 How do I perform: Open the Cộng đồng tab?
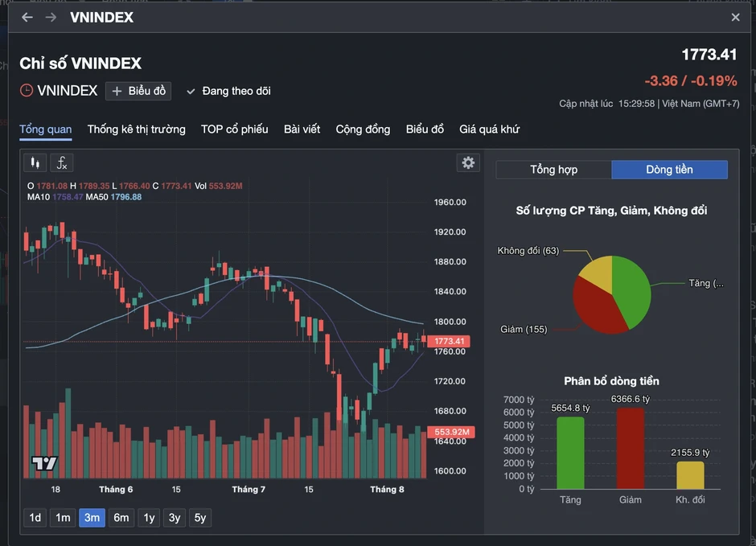point(363,129)
